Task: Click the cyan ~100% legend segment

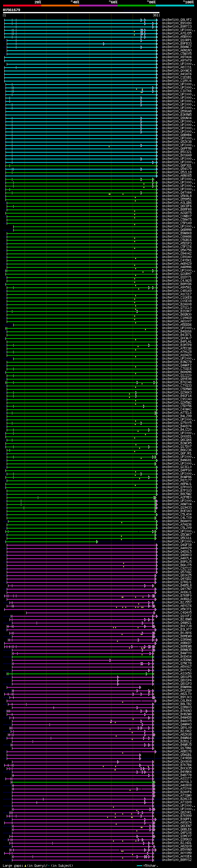Action: click(x=175, y=6)
